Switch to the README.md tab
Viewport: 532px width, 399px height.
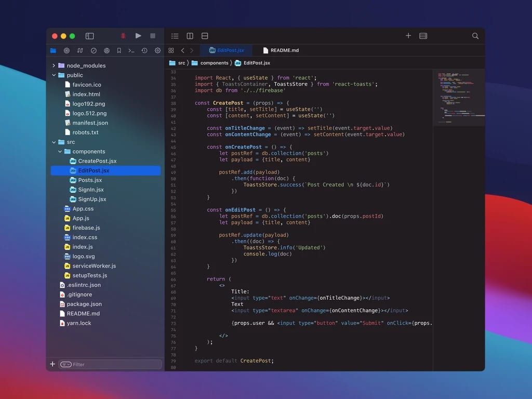281,50
